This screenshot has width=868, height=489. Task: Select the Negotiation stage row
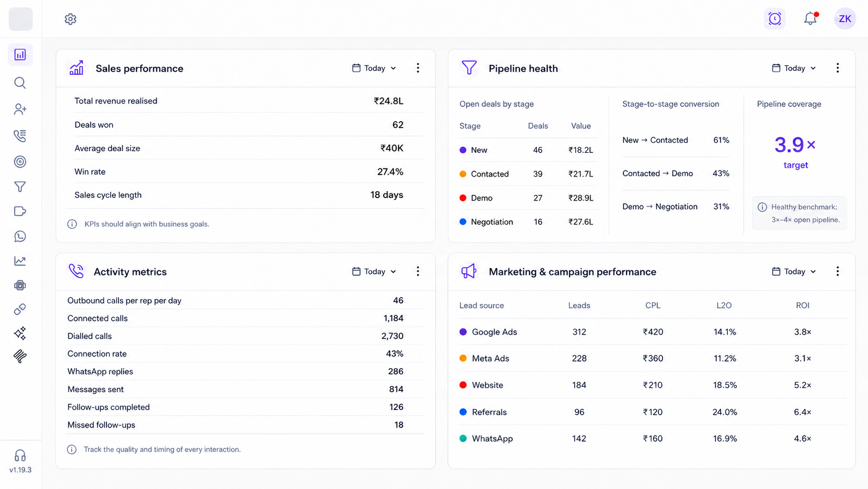point(528,222)
